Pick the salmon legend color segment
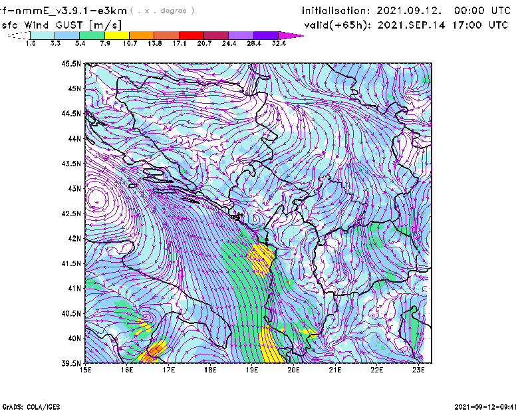The width and height of the screenshot is (532, 411). pos(167,35)
